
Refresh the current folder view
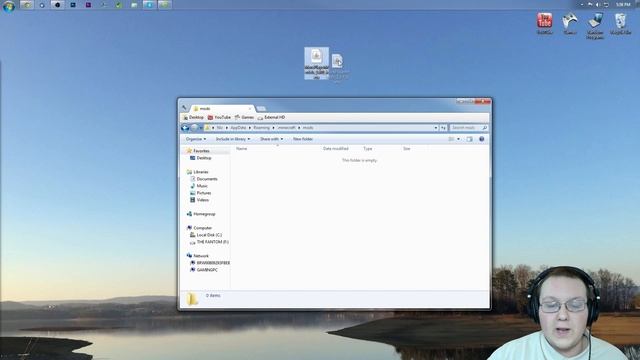point(443,128)
